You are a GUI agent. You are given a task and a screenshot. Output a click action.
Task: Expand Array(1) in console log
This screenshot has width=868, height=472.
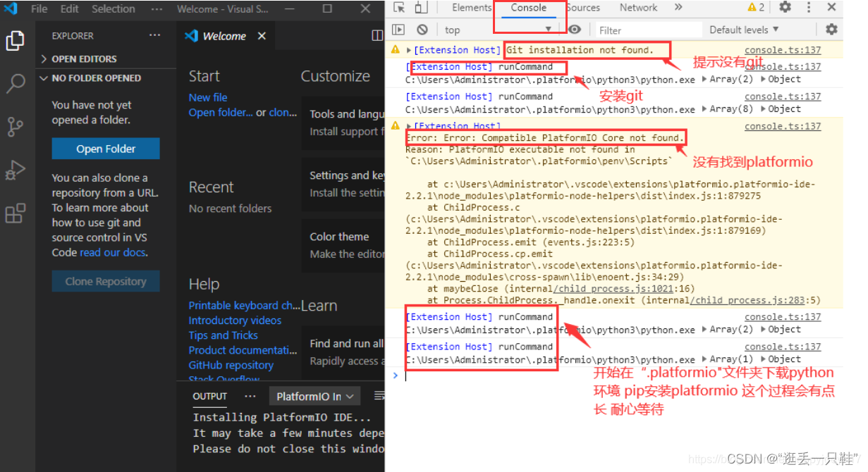[x=728, y=359]
